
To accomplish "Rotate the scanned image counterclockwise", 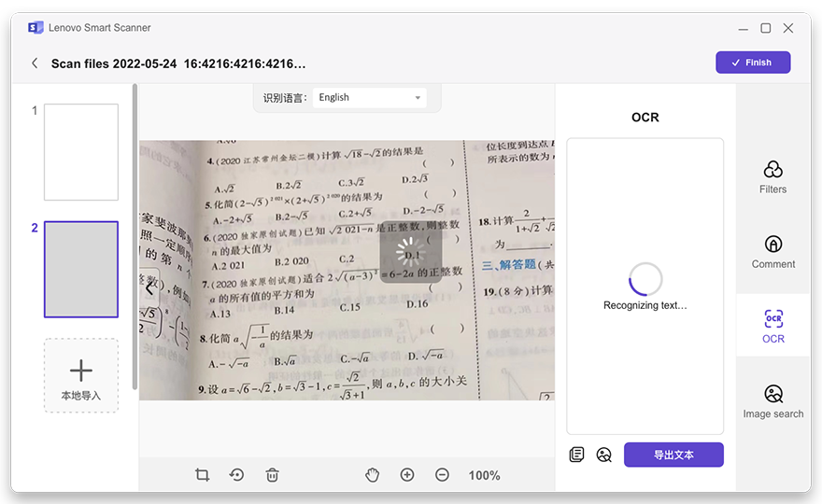I will click(x=237, y=475).
